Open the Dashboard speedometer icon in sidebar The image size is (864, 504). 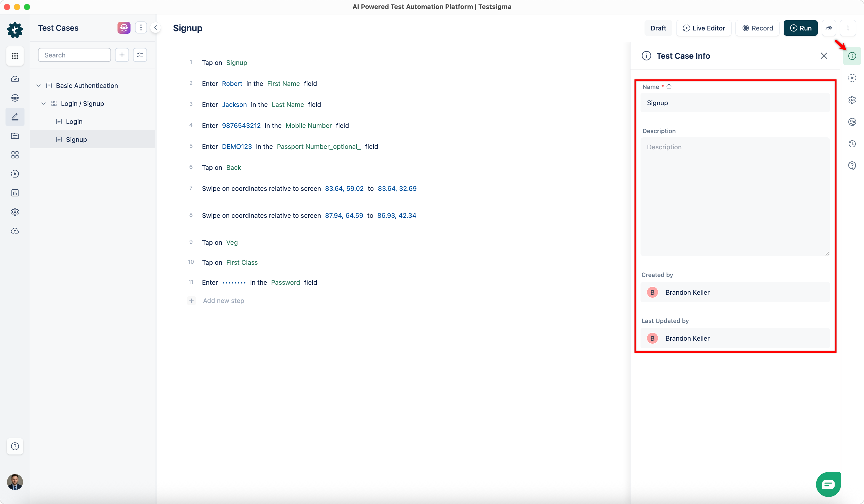pos(15,79)
